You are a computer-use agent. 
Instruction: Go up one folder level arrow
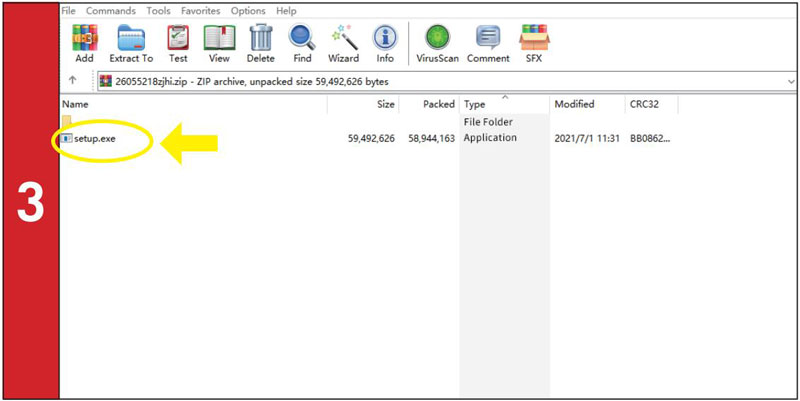(x=73, y=81)
